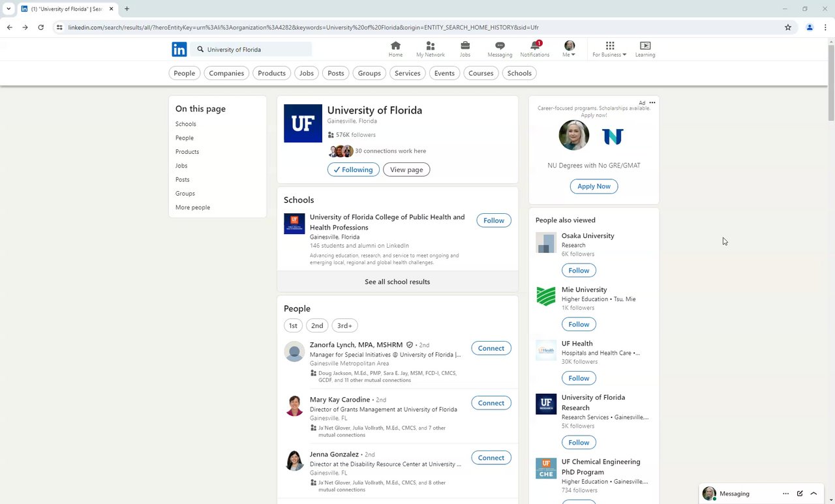
Task: Follow UF Health
Action: click(x=579, y=378)
